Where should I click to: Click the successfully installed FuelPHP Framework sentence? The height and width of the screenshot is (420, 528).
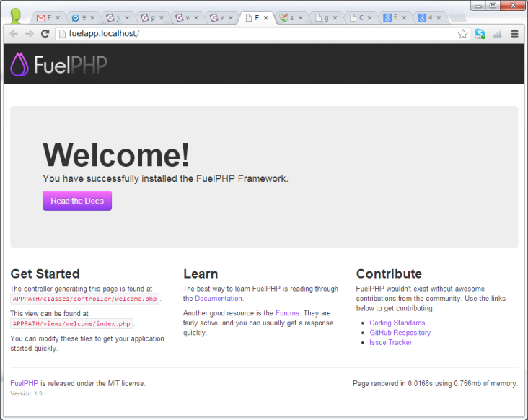165,178
